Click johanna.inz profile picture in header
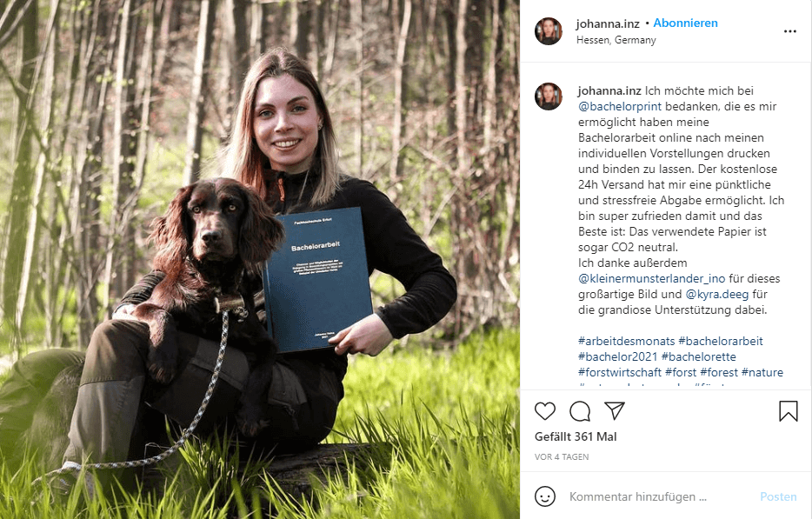This screenshot has height=519, width=812. click(549, 31)
